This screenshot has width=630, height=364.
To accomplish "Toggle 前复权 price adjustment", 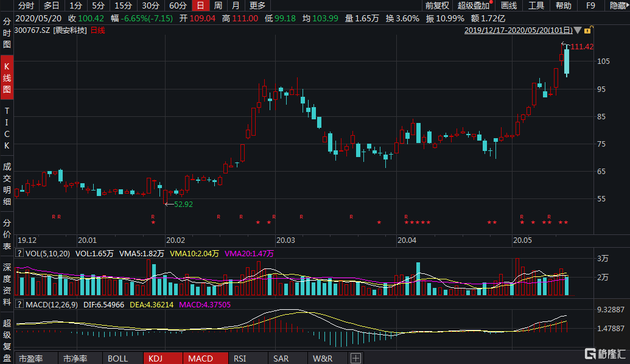I will [436, 5].
